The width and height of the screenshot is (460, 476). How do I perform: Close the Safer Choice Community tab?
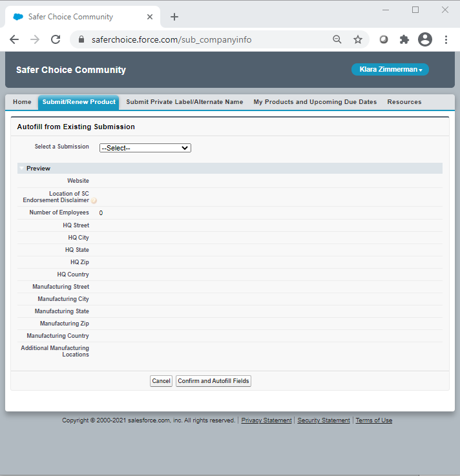(150, 17)
